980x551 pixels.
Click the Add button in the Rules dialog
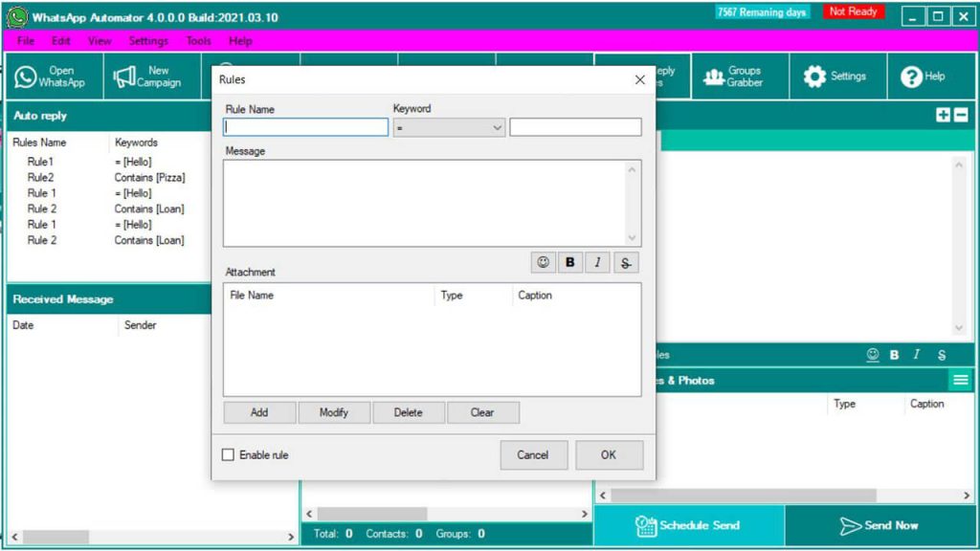coord(258,412)
